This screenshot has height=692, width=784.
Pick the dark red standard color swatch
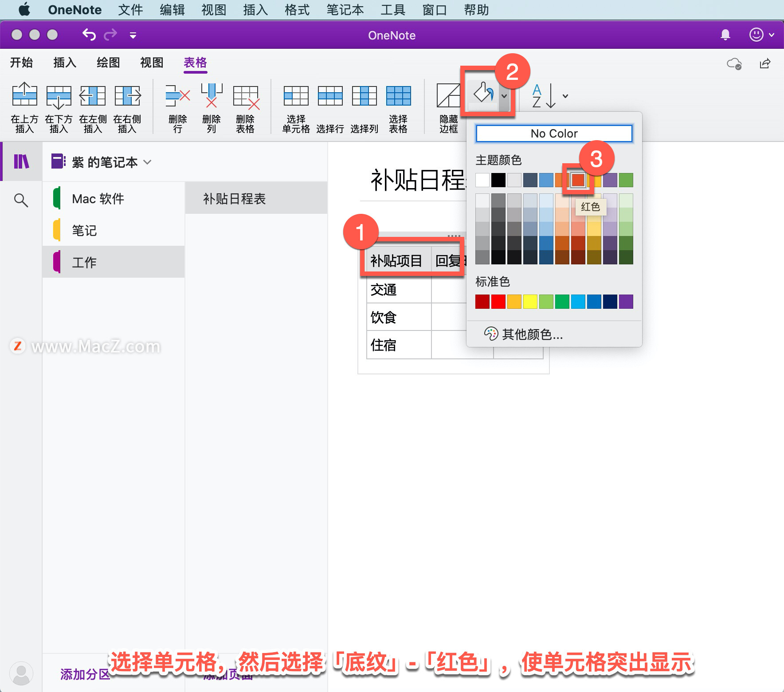482,302
